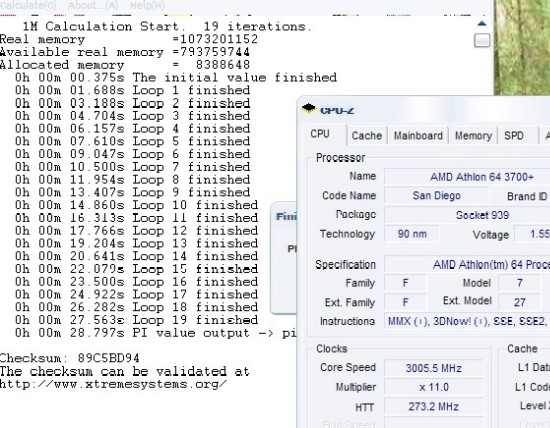Click the Cache group label in CPU-Z
Screen dimensions: 550x428
click(x=522, y=349)
